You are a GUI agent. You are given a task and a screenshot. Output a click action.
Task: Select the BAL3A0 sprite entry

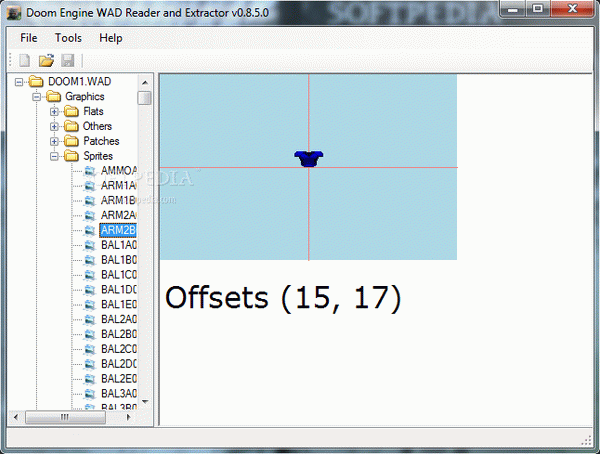click(119, 394)
